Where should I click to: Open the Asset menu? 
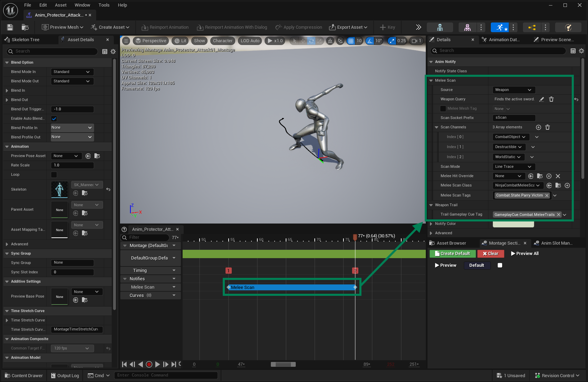61,5
